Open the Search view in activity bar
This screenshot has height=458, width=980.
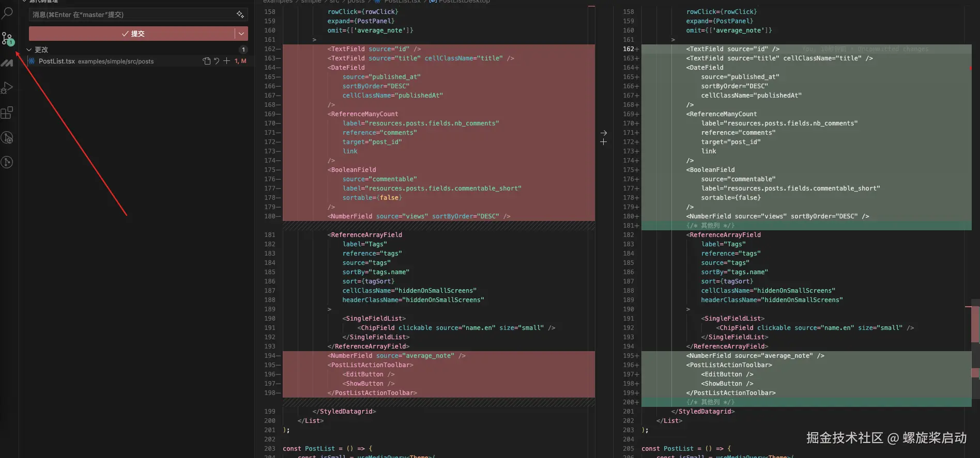pyautogui.click(x=7, y=13)
